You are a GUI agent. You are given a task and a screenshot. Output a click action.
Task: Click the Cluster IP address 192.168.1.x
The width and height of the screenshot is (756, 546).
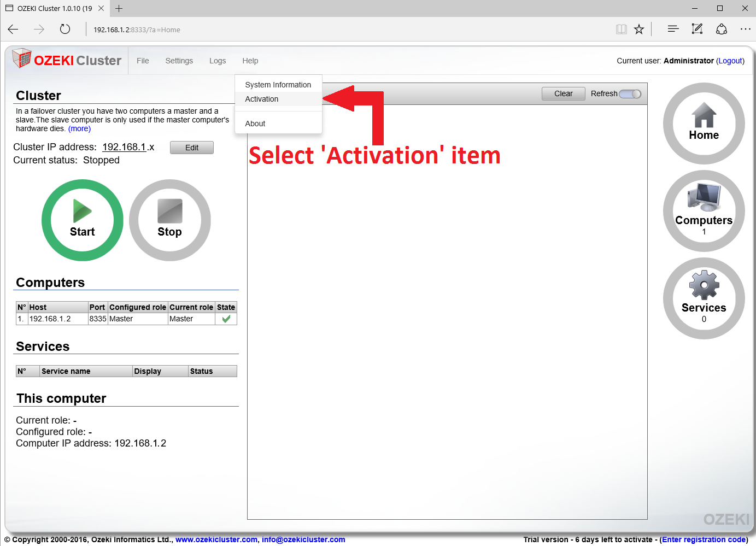click(x=128, y=147)
